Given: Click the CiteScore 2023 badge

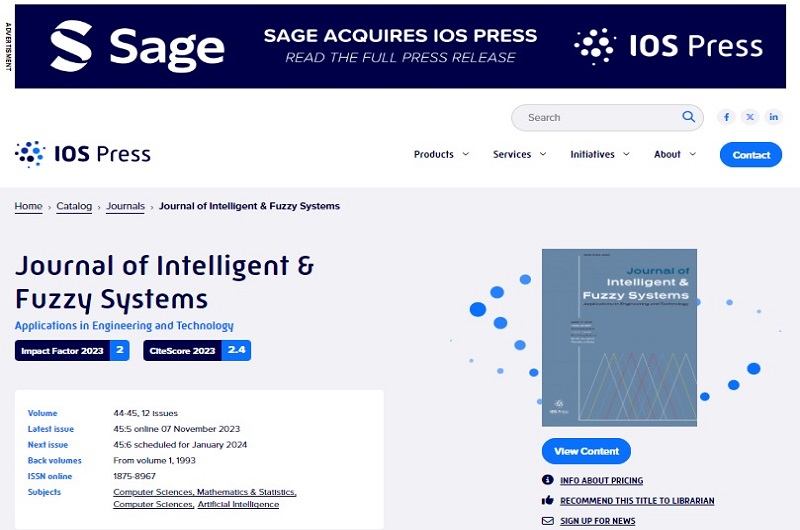Looking at the screenshot, I should tap(197, 350).
